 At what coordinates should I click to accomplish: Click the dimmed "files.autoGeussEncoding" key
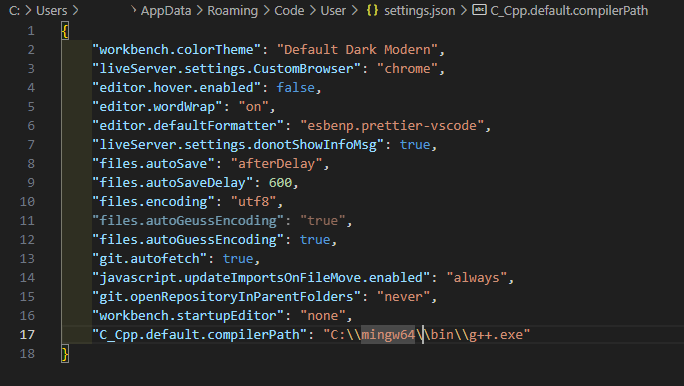pos(188,221)
